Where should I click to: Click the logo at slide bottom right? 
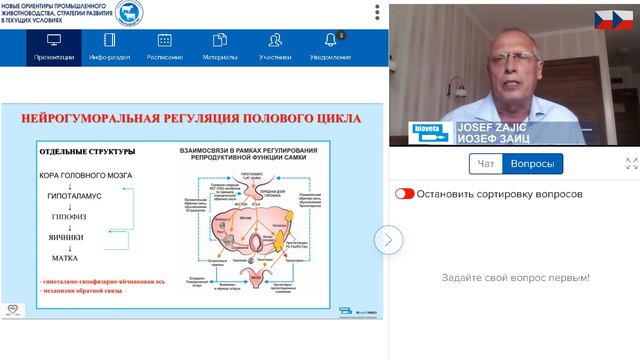coord(358,311)
